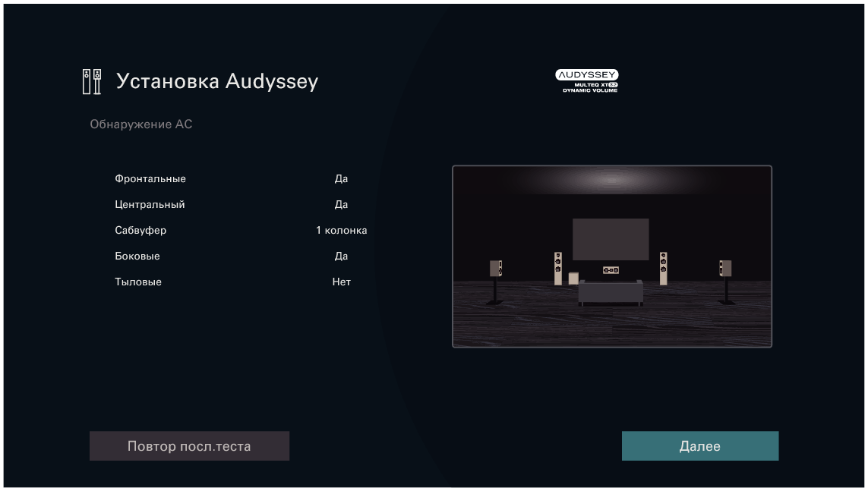Click the room preview thumbnail image
Image resolution: width=868 pixels, height=491 pixels.
click(611, 256)
